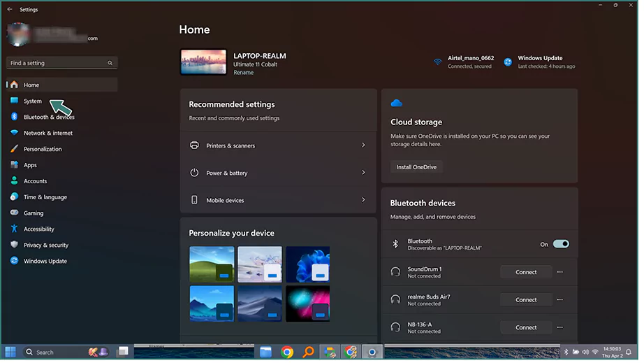Click into the Find a setting box

[62, 64]
